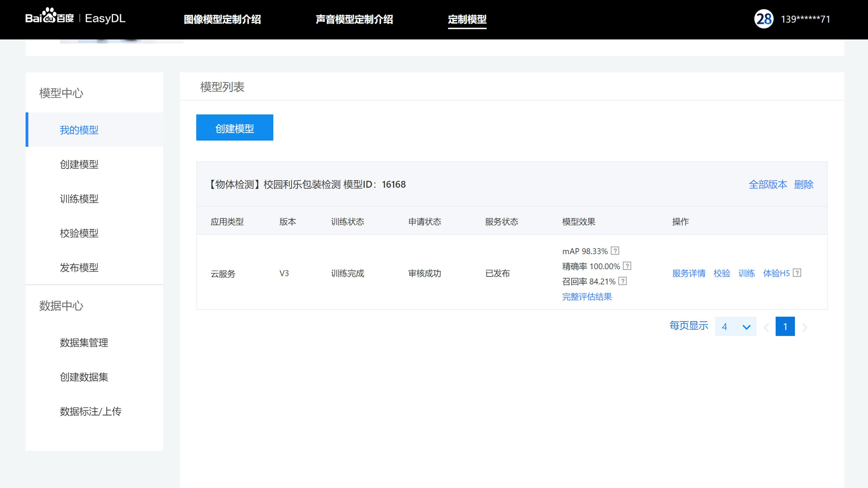
Task: Open 服务详情 for the V3 model
Action: [x=689, y=273]
